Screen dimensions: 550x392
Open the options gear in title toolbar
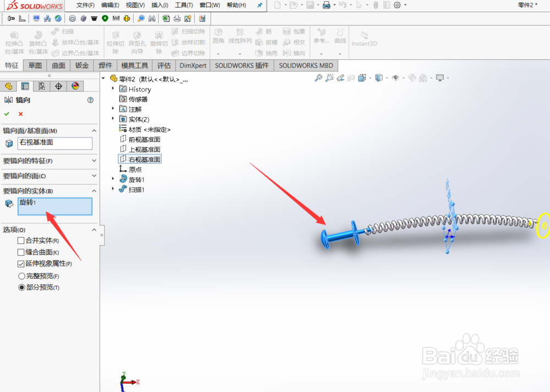(397, 5)
